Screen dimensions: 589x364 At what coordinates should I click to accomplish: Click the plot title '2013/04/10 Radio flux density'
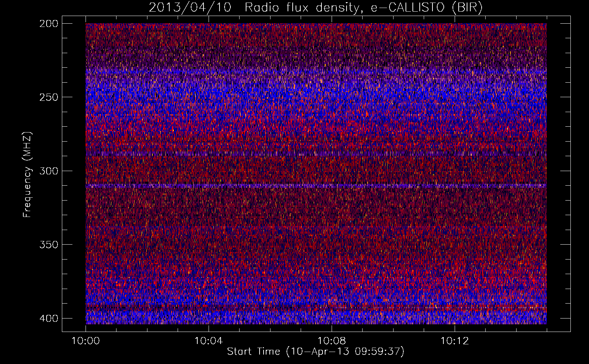[316, 8]
